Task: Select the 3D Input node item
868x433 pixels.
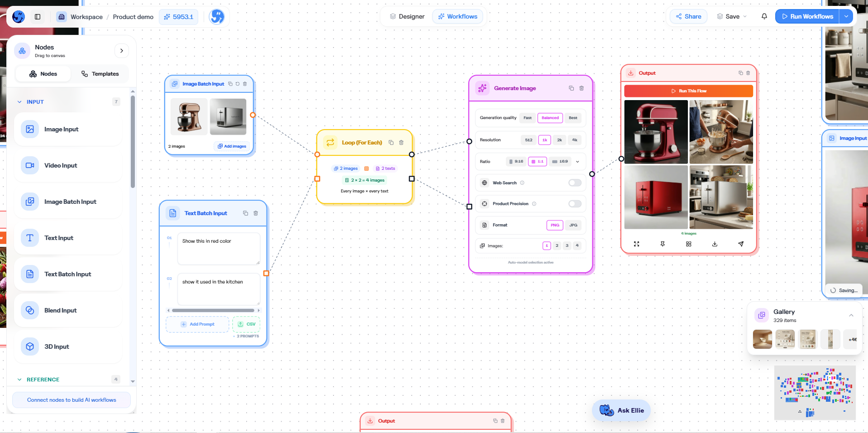Action: tap(68, 346)
